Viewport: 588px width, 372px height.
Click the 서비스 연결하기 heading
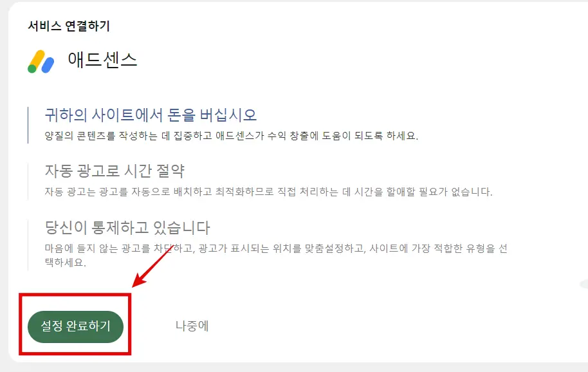[x=69, y=26]
